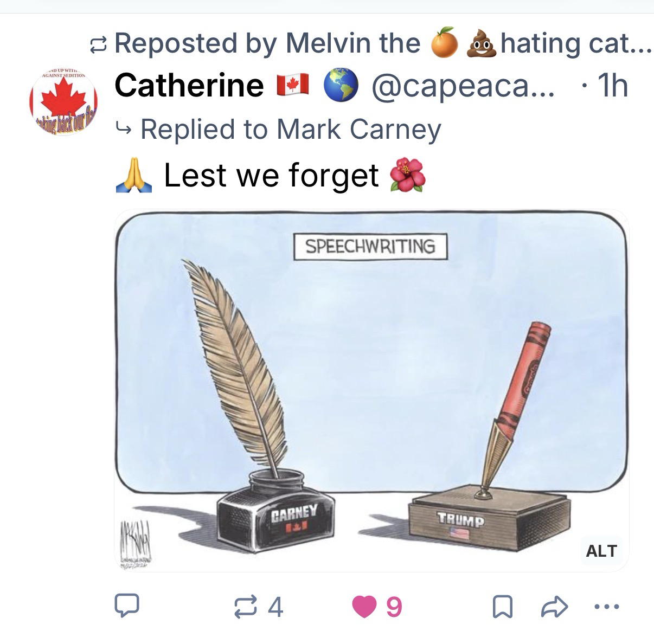Open Catherine's profile name
The height and width of the screenshot is (644, 654).
pyautogui.click(x=189, y=86)
